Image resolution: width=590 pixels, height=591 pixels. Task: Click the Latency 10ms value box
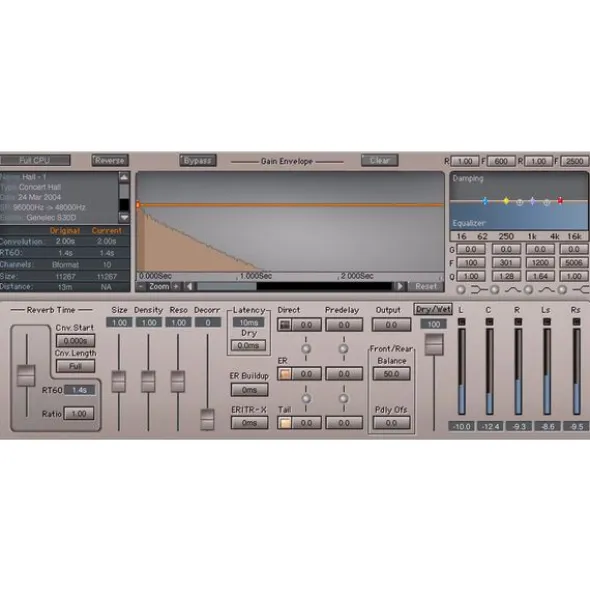pyautogui.click(x=248, y=323)
